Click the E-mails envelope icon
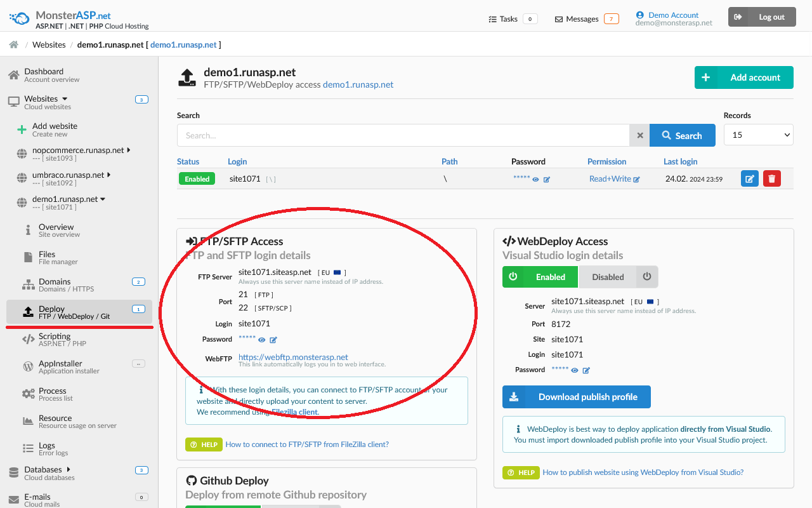 pyautogui.click(x=13, y=500)
